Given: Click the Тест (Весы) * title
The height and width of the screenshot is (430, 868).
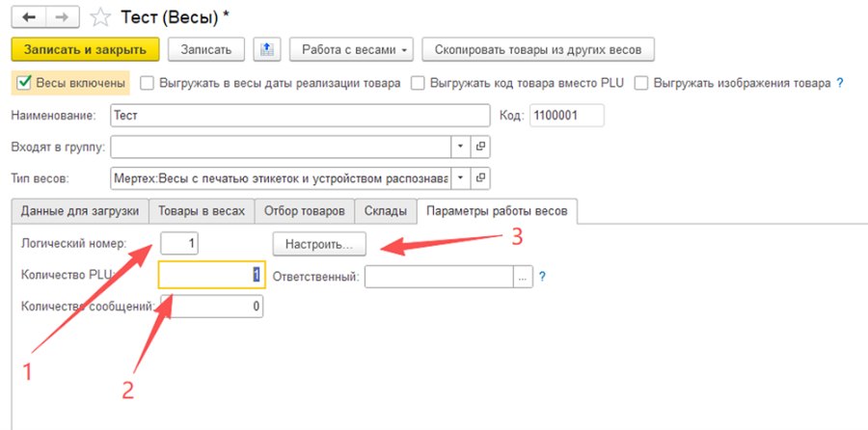Looking at the screenshot, I should [175, 17].
